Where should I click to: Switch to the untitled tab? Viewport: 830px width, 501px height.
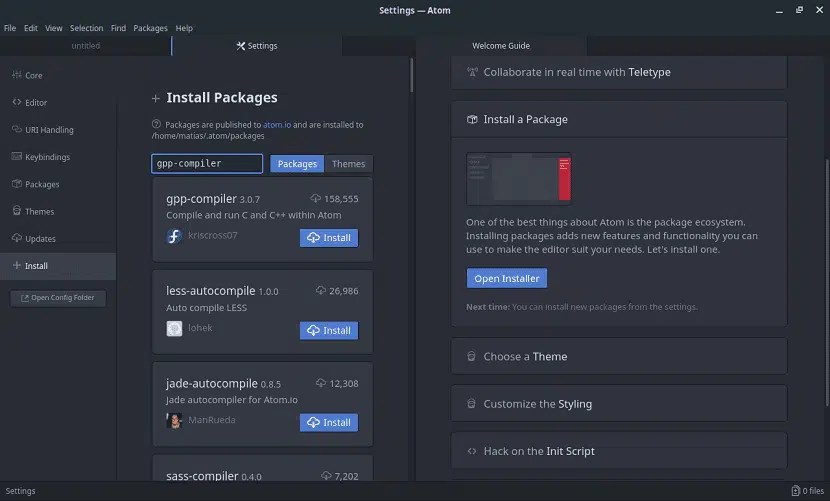click(x=86, y=46)
